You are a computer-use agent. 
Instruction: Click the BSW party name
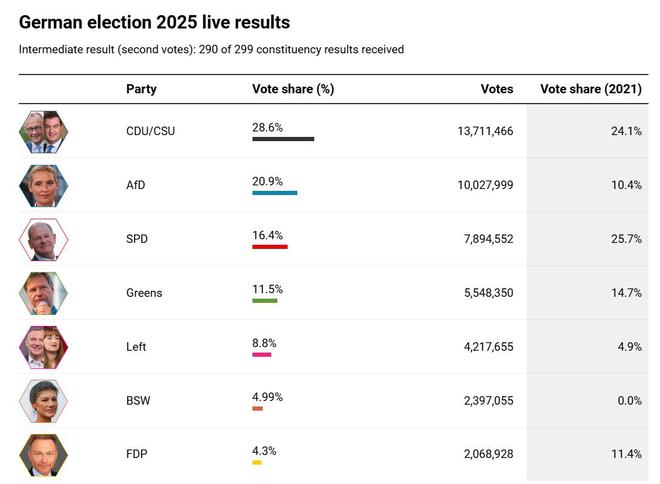pos(140,401)
